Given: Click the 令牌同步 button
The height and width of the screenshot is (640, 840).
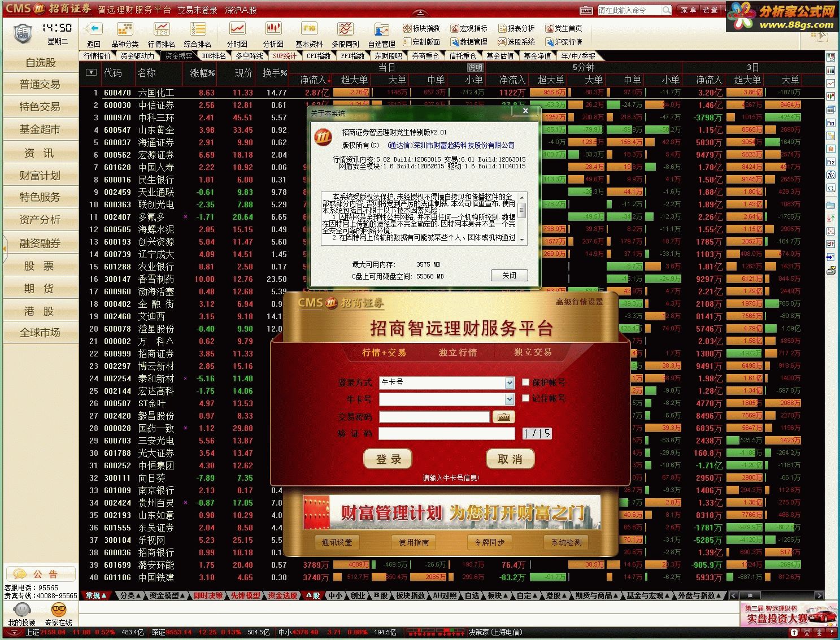Looking at the screenshot, I should pyautogui.click(x=490, y=542).
